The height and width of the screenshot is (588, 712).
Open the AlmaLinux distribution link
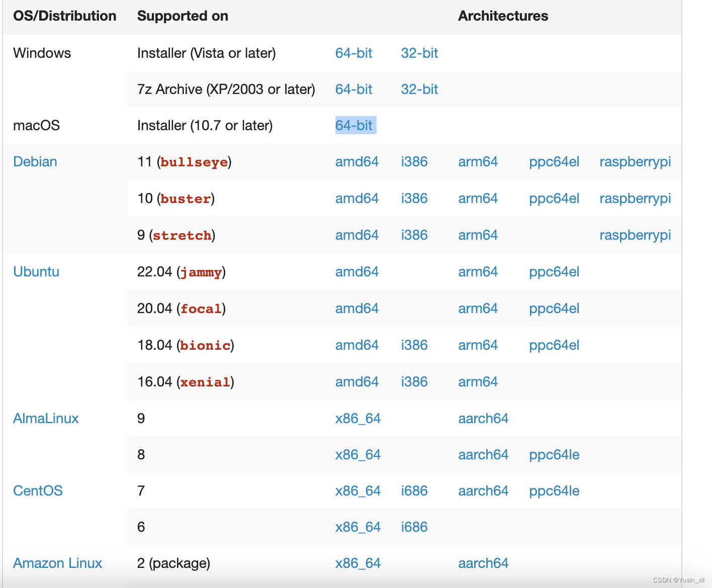(46, 419)
